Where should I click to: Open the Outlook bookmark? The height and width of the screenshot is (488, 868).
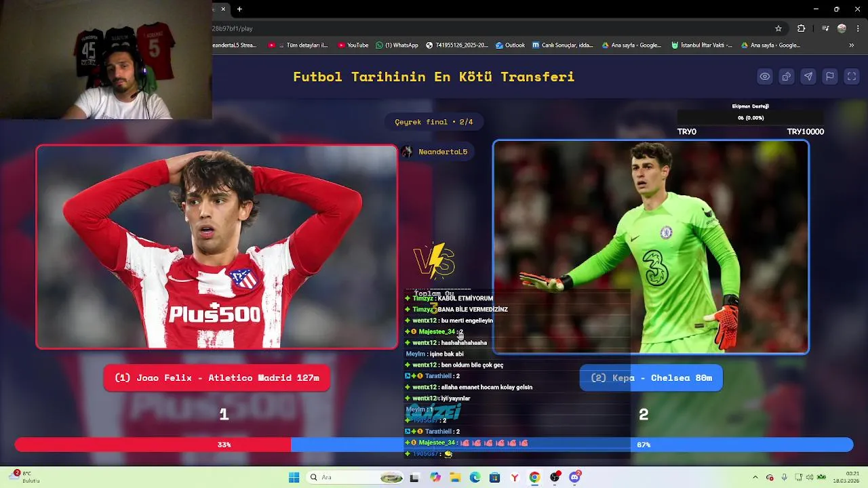pos(510,45)
